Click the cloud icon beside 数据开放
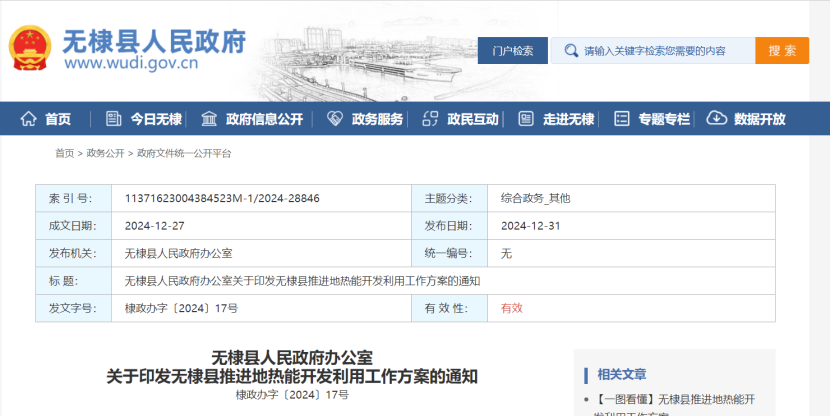831x416 pixels. click(716, 119)
